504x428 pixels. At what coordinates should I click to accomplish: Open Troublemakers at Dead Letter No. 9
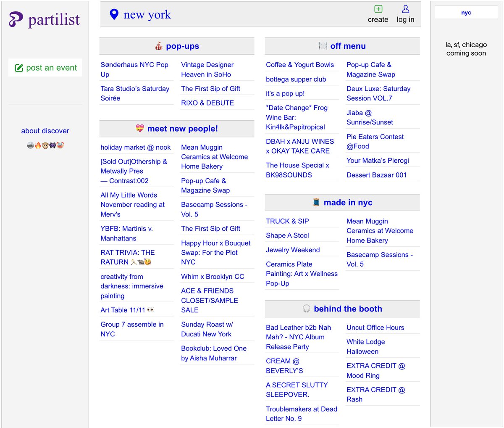pyautogui.click(x=302, y=414)
